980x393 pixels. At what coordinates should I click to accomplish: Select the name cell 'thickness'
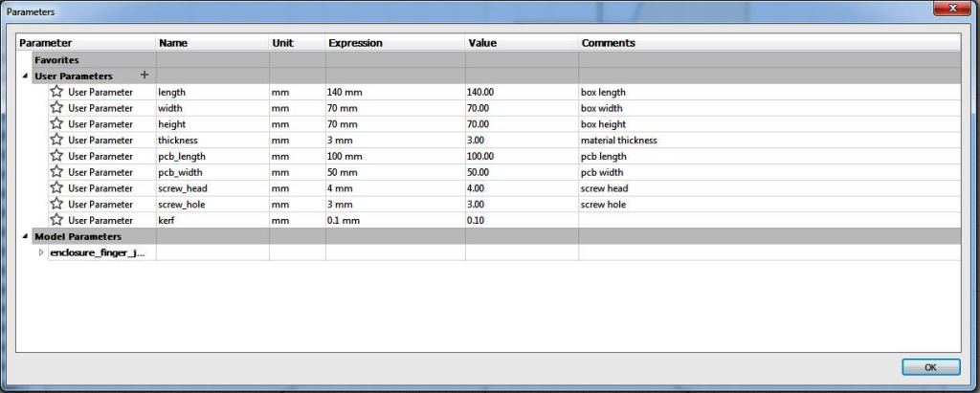212,140
